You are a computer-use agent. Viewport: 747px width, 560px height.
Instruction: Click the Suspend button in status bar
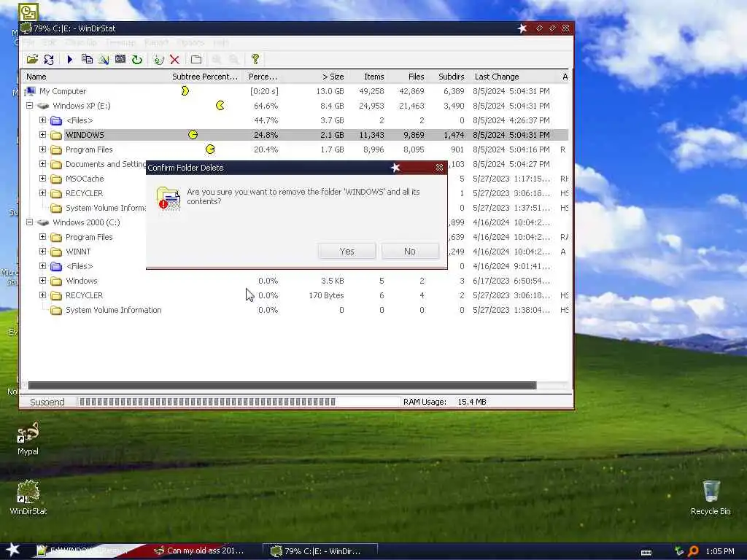coord(47,402)
